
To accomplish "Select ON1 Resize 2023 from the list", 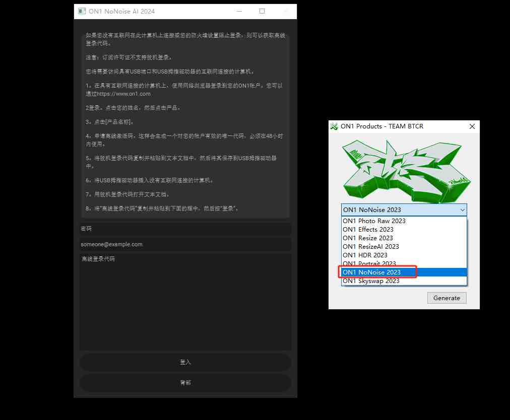I will [x=367, y=238].
